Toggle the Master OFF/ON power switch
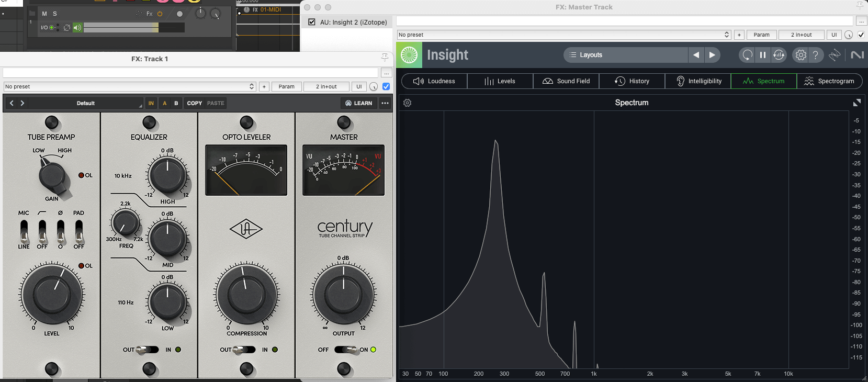Image resolution: width=868 pixels, height=382 pixels. (x=346, y=350)
